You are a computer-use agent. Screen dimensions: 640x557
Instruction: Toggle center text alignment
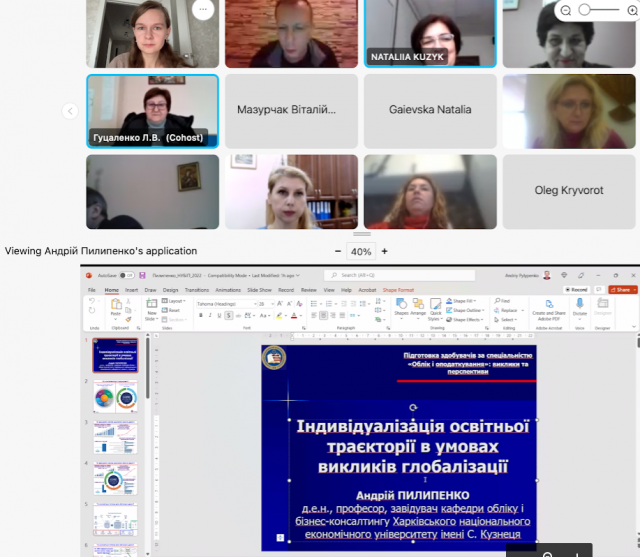pos(324,315)
